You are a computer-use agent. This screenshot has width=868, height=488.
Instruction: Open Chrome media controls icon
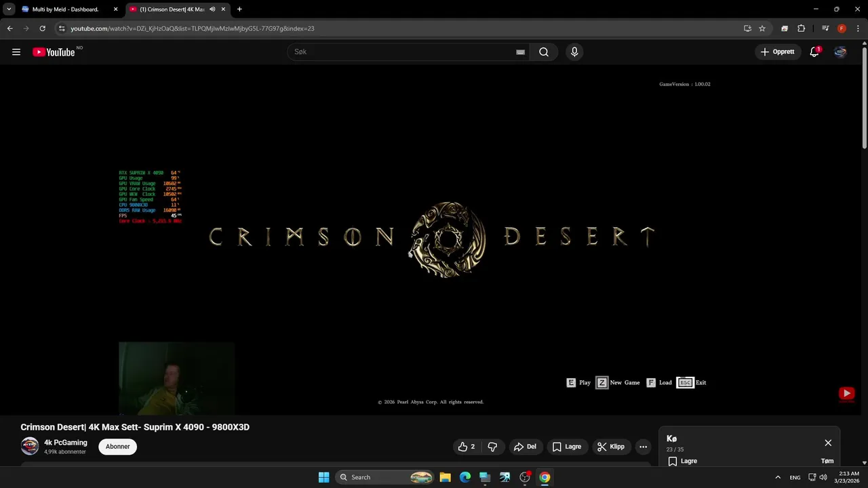coord(825,28)
